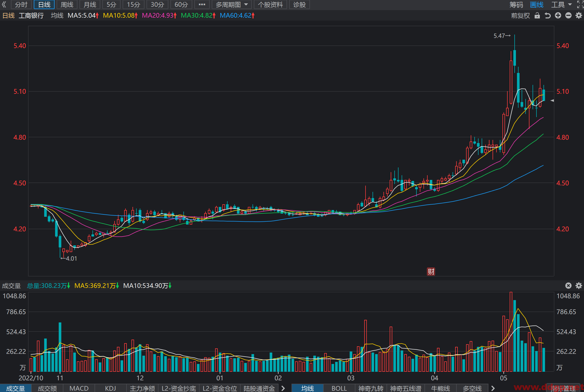This screenshot has width=584, height=392.
Task: Open main chart settings gear
Action: (x=579, y=16)
